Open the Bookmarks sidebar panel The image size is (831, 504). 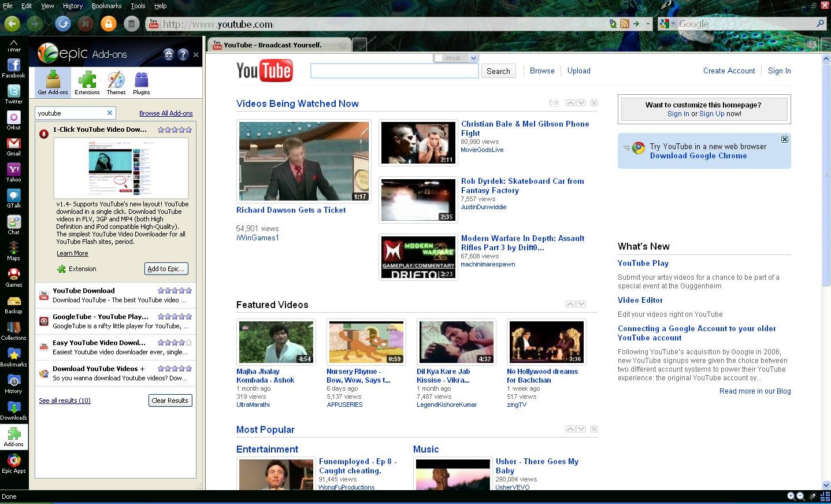pyautogui.click(x=13, y=357)
